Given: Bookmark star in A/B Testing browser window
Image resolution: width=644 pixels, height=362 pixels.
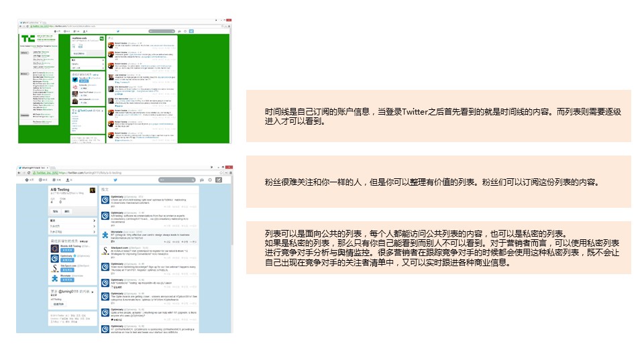Looking at the screenshot, I should click(x=222, y=173).
